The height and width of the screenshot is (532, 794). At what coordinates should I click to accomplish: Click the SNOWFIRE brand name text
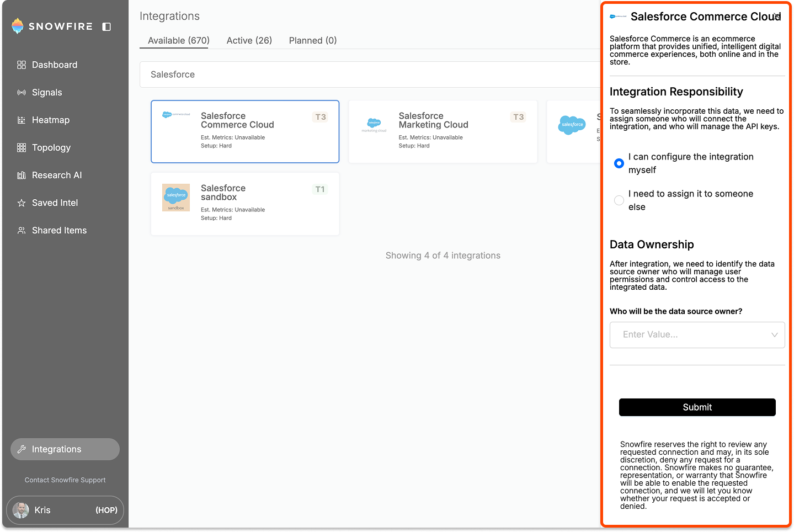(61, 26)
